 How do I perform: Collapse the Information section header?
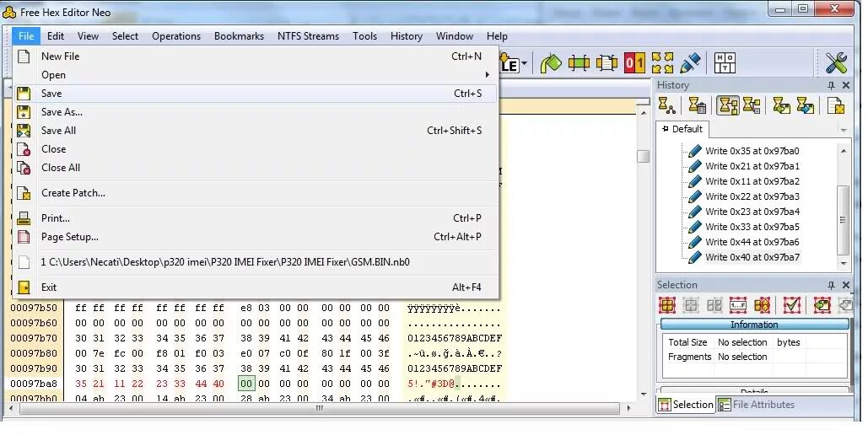(754, 325)
